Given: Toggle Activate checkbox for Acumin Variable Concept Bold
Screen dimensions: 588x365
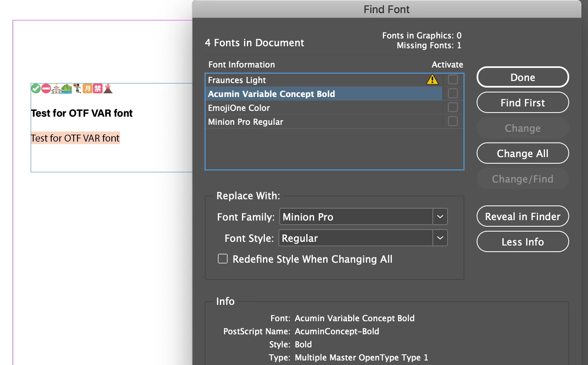Looking at the screenshot, I should tap(452, 93).
